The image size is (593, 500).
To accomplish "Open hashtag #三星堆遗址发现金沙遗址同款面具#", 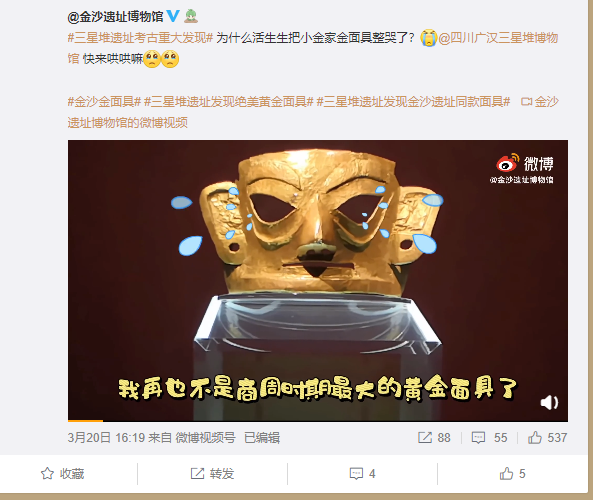I will tap(413, 101).
